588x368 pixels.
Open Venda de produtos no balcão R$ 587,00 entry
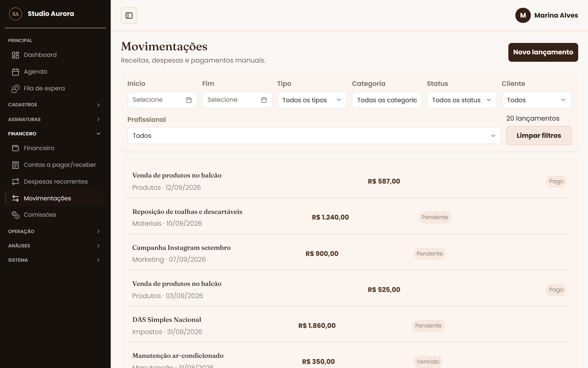tap(349, 181)
